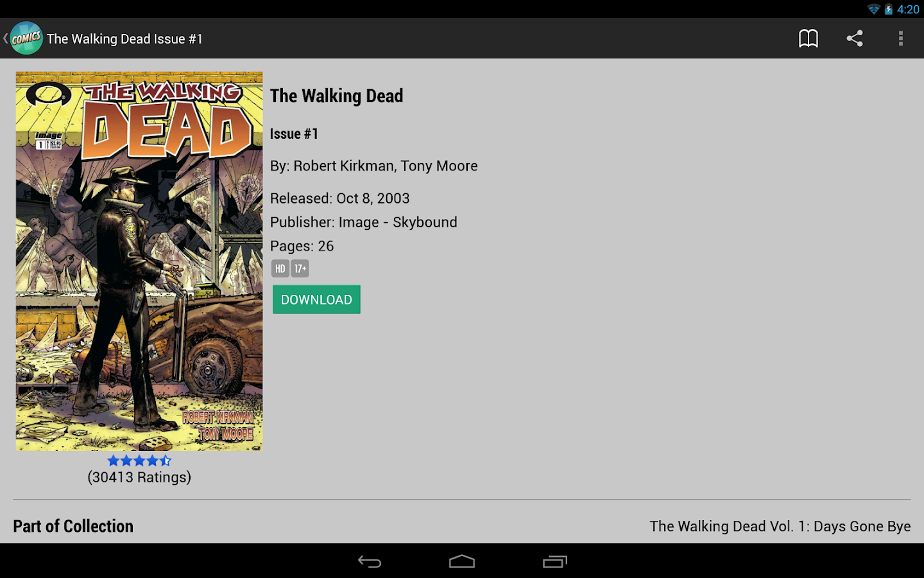Tap the Comics app logo icon

point(26,39)
